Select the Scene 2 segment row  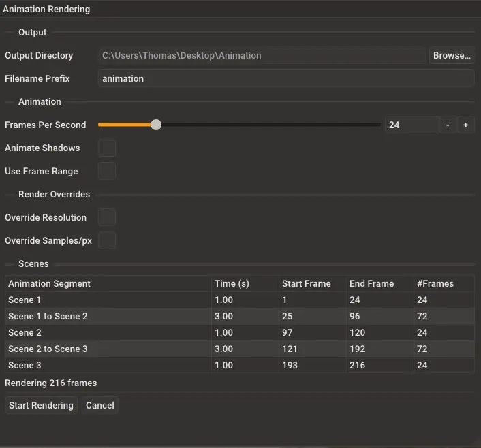[x=240, y=333]
